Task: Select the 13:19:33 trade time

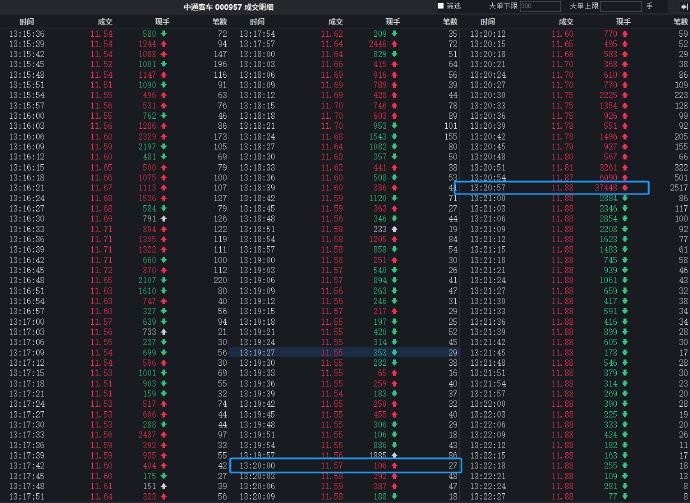Action: [x=257, y=373]
